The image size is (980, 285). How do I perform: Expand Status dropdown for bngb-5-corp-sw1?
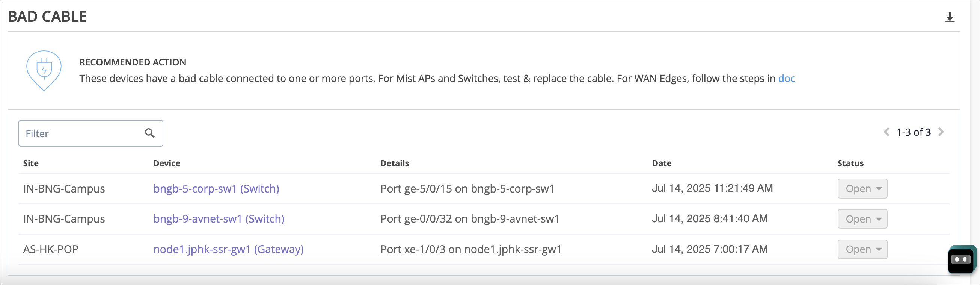coord(862,189)
